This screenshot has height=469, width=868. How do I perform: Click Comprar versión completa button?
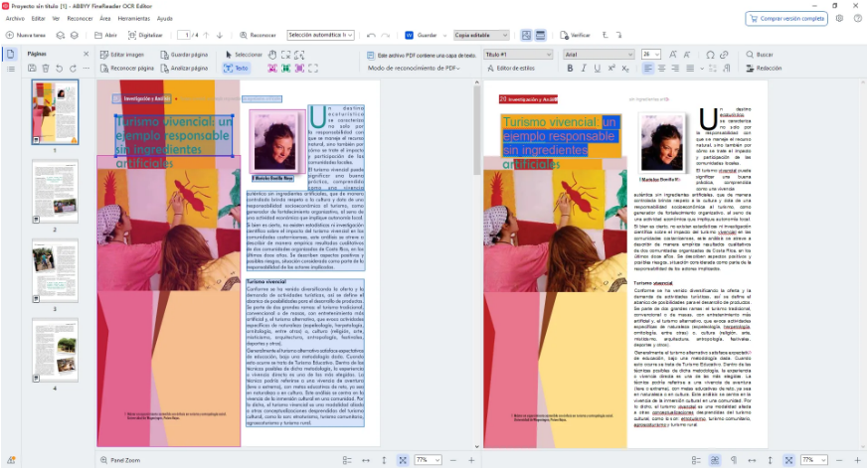786,18
